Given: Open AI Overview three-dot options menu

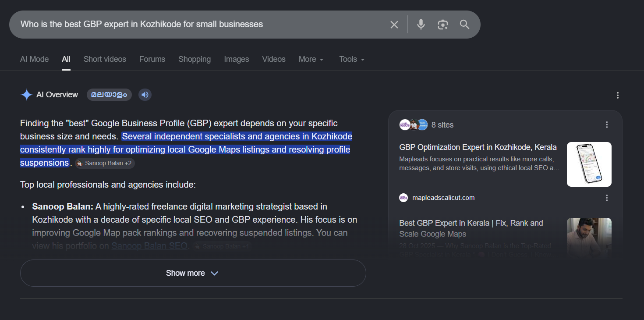Looking at the screenshot, I should pyautogui.click(x=618, y=95).
